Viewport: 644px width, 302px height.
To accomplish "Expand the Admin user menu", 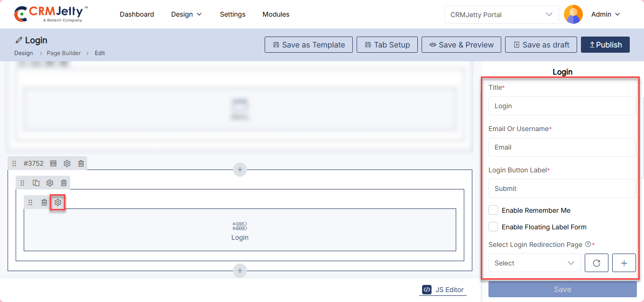I will click(x=606, y=15).
